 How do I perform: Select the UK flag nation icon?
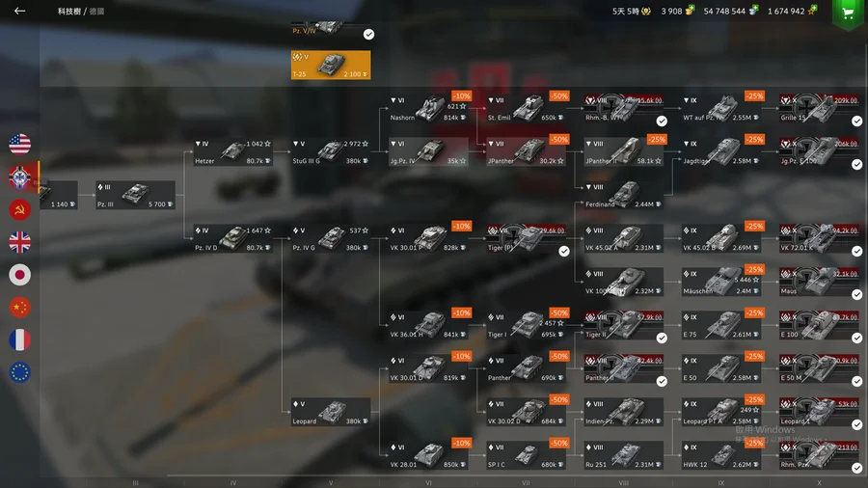20,242
